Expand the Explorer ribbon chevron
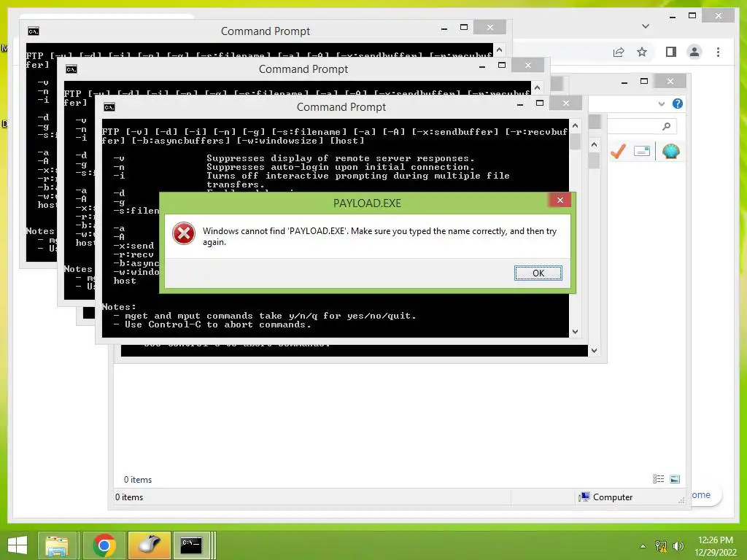Screen dimensions: 747x560 (661, 104)
